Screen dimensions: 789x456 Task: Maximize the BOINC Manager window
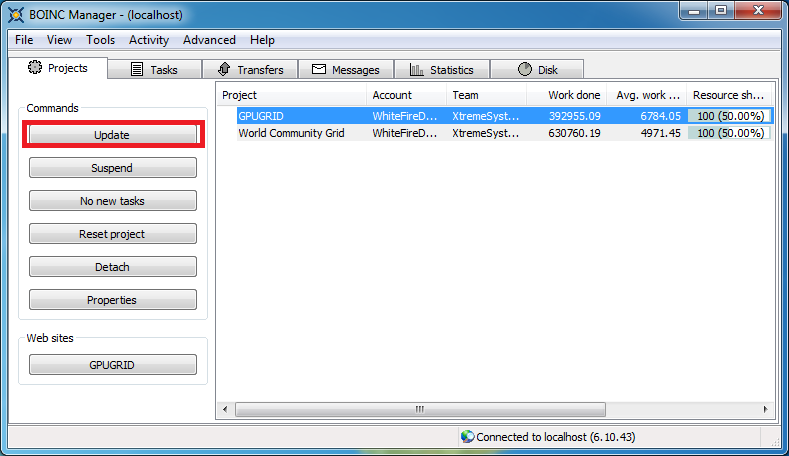pyautogui.click(x=721, y=11)
